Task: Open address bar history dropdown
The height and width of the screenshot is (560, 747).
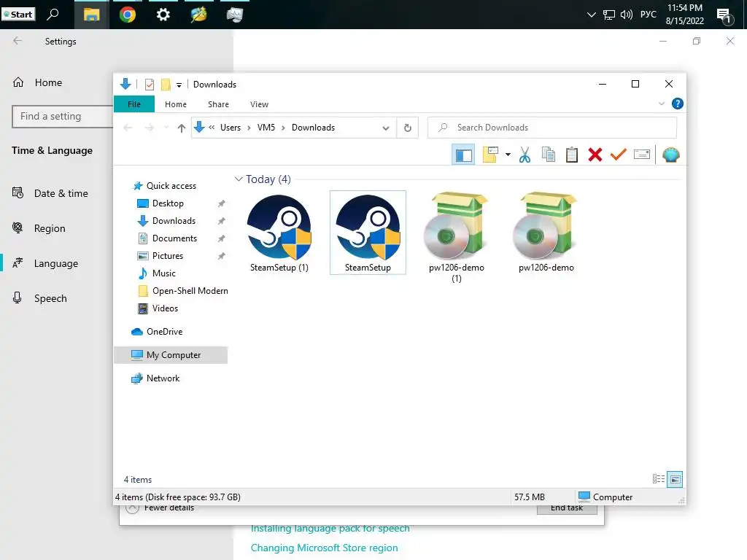Action: [386, 128]
